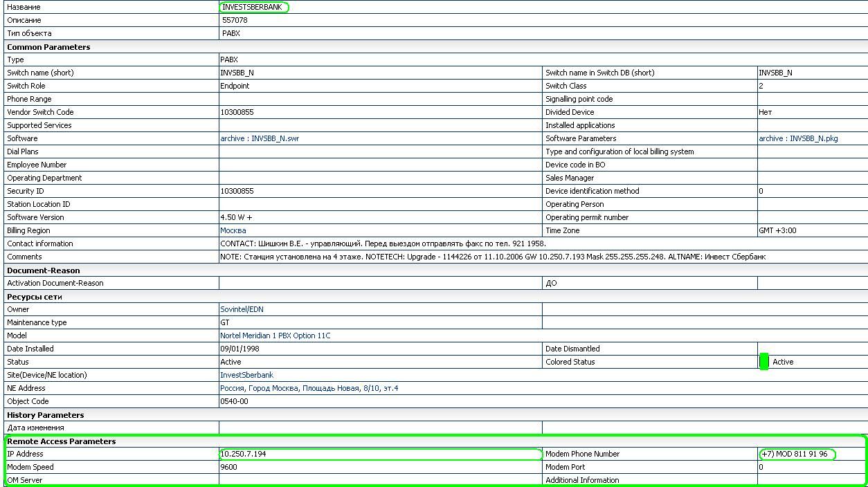
Task: Follow the Москва billing region link
Action: 233,230
